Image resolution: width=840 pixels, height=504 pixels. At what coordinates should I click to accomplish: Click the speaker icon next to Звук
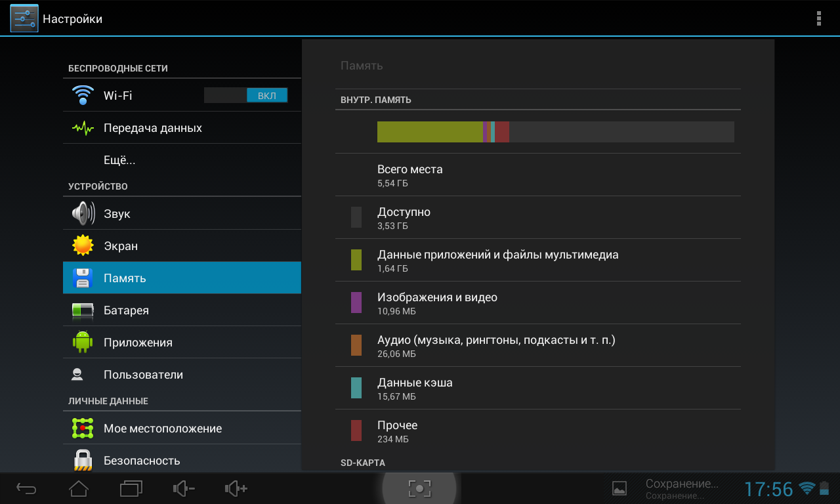coord(83,213)
